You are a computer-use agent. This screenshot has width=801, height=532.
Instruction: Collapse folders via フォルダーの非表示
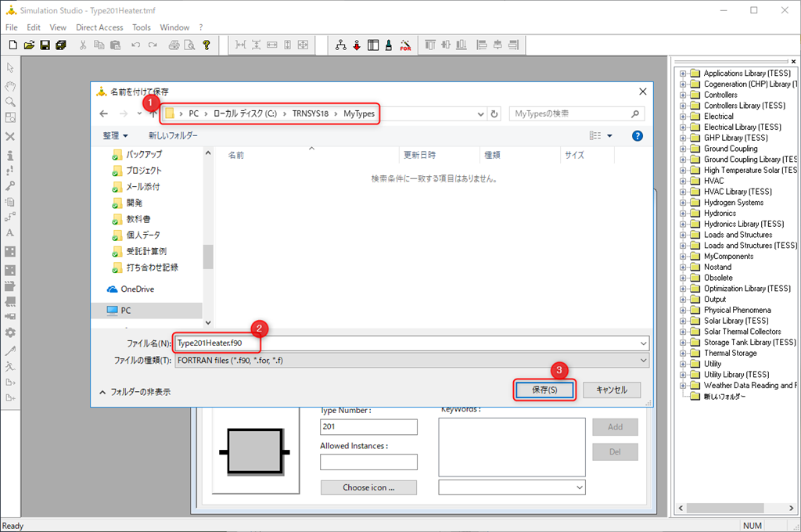[135, 391]
